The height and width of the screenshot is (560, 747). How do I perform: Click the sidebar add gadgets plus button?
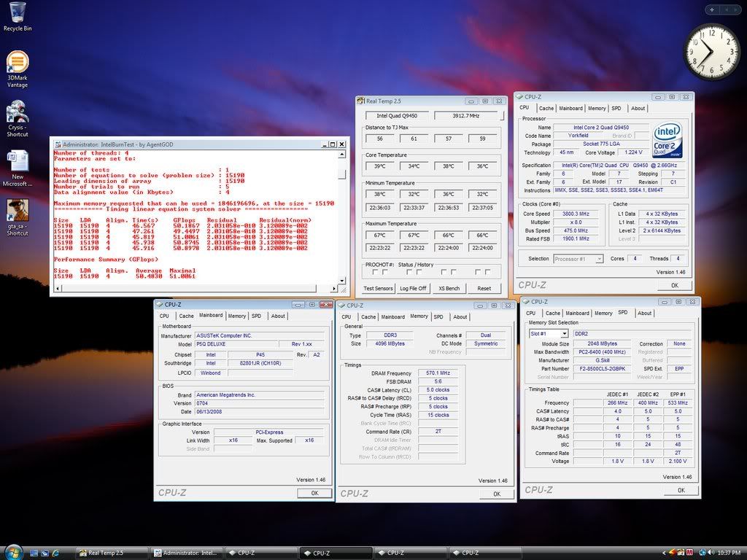tap(712, 9)
